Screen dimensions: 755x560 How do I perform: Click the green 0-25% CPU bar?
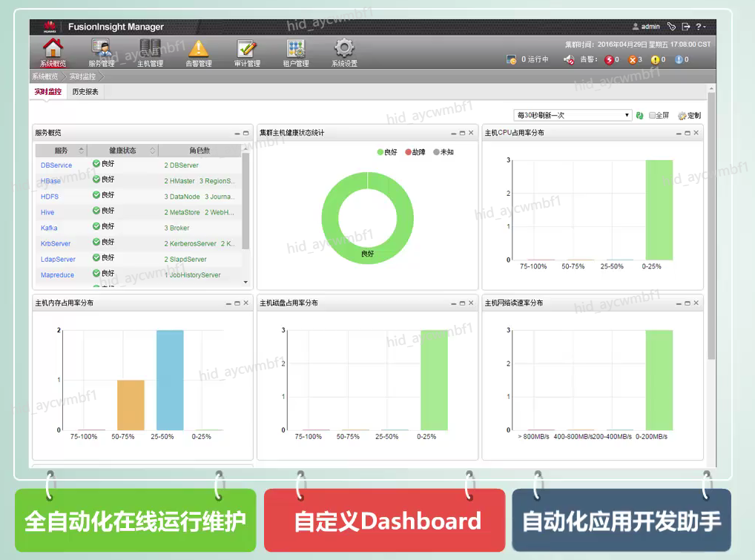659,210
